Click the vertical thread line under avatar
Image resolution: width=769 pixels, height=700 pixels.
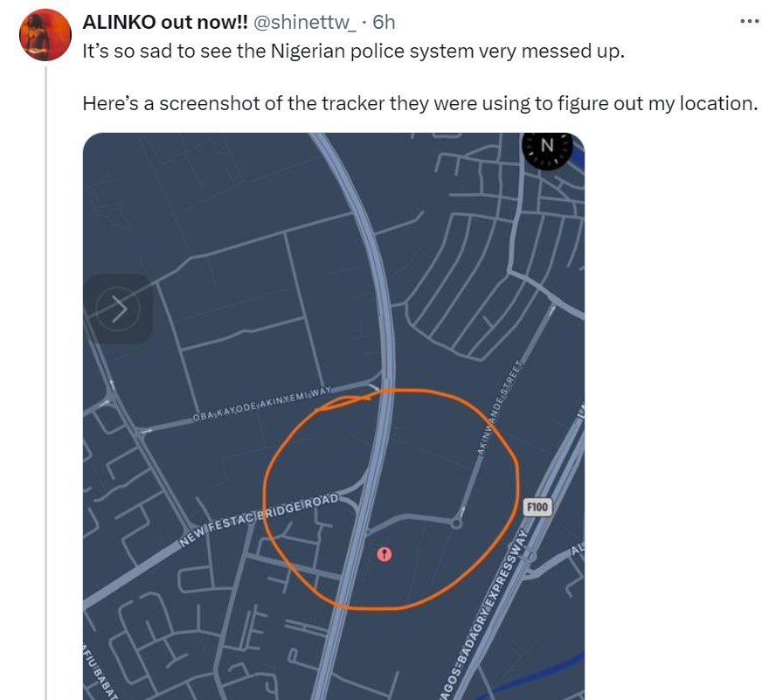pos(45,350)
